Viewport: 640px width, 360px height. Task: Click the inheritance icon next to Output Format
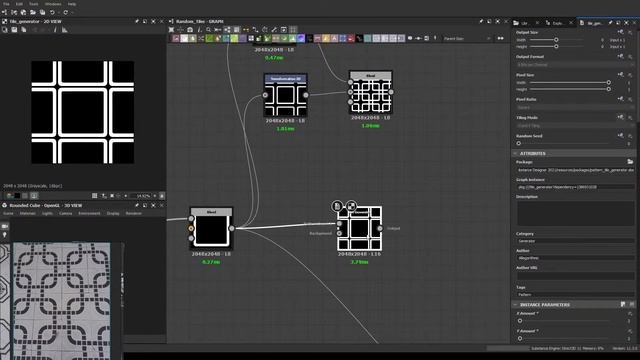(x=621, y=56)
